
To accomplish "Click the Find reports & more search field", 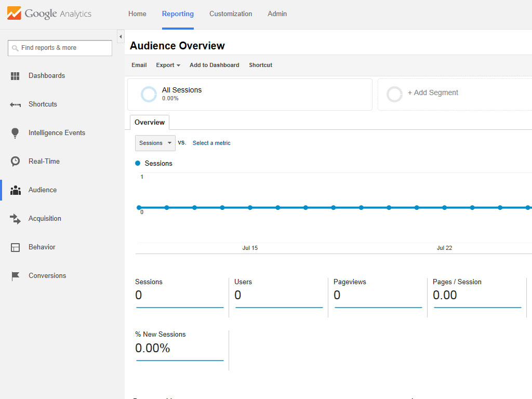I will coord(60,48).
